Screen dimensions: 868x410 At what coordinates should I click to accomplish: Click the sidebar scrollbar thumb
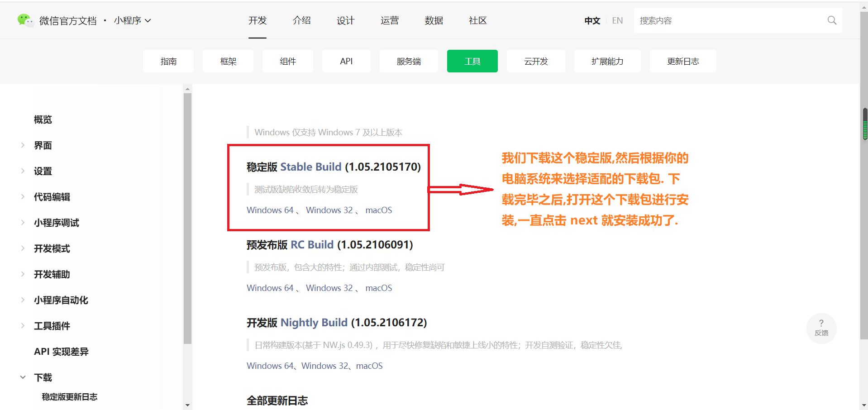point(188,219)
